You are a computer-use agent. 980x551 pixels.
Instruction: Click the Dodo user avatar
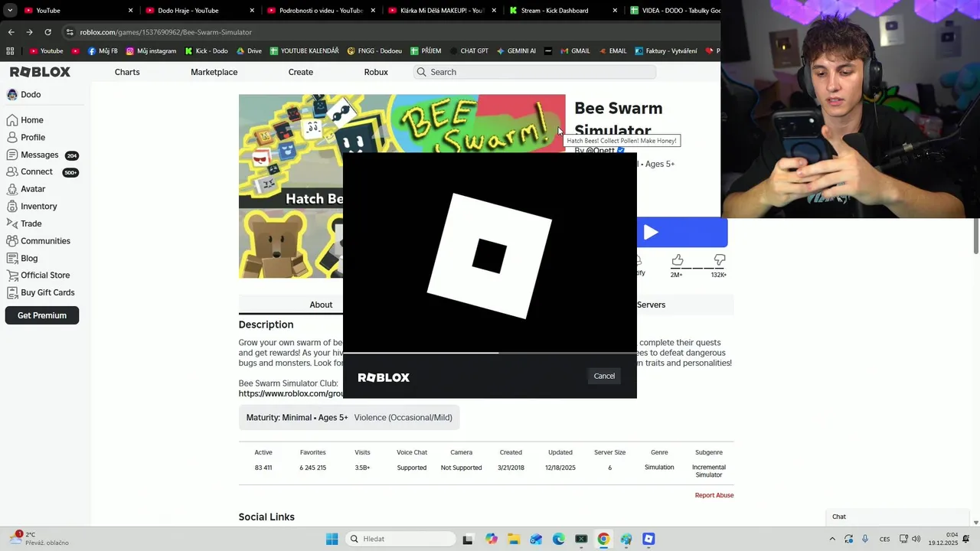pyautogui.click(x=12, y=94)
